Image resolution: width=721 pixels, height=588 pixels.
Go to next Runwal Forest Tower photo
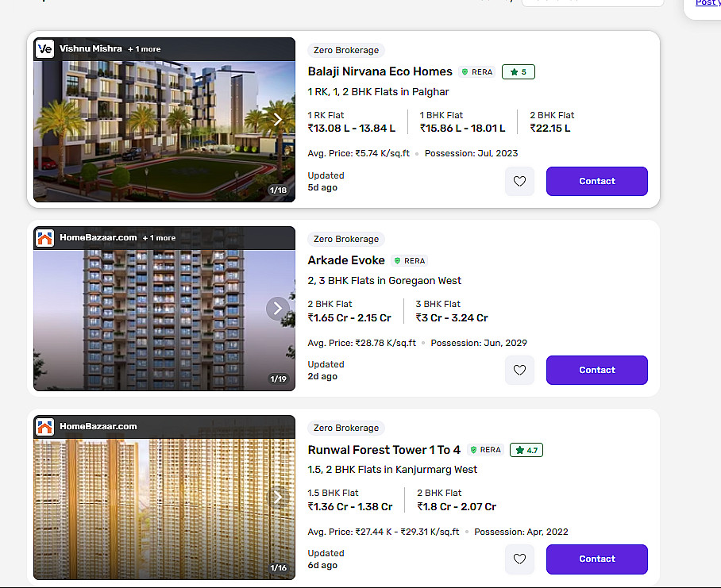tap(278, 498)
